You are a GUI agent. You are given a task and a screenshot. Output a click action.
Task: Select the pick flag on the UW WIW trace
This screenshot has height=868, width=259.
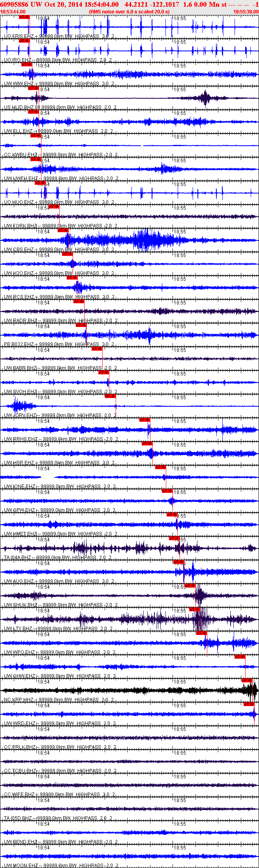click(27, 64)
